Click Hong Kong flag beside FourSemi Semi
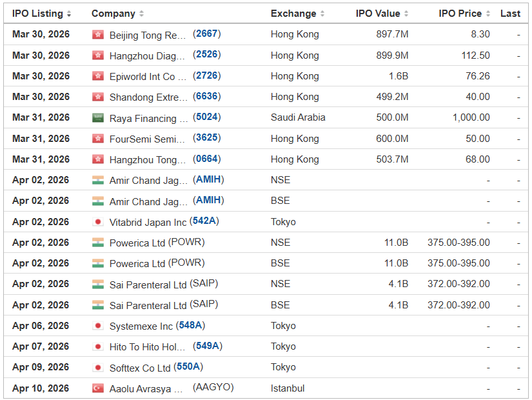This screenshot has width=532, height=400. coord(98,139)
